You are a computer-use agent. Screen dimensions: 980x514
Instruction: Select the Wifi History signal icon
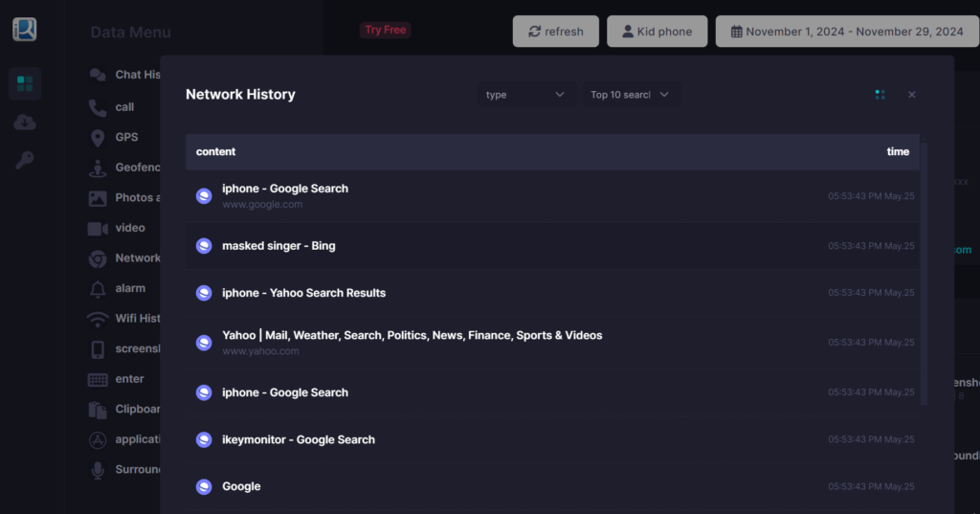(98, 319)
